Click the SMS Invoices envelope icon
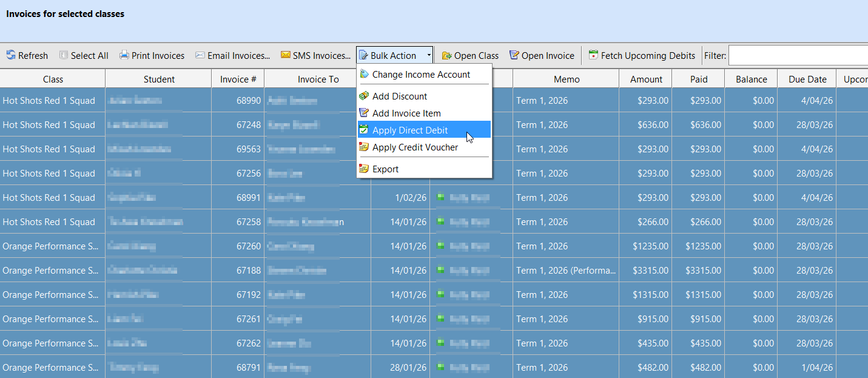The width and height of the screenshot is (868, 378). click(x=286, y=55)
